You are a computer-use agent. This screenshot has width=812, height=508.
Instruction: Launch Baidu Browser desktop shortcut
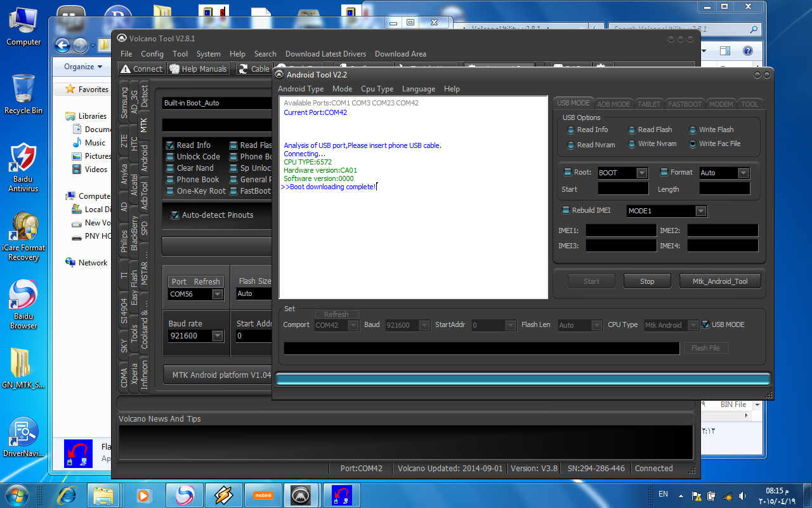pos(23,304)
